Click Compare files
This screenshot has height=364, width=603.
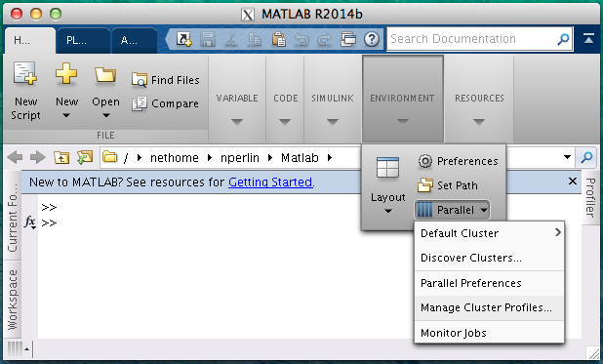click(x=165, y=103)
